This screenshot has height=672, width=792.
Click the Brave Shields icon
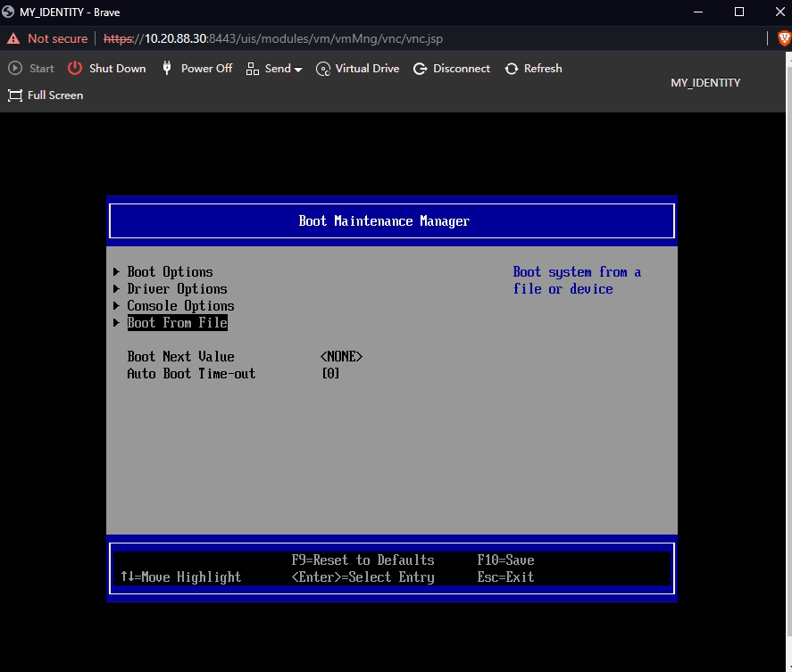click(x=784, y=38)
